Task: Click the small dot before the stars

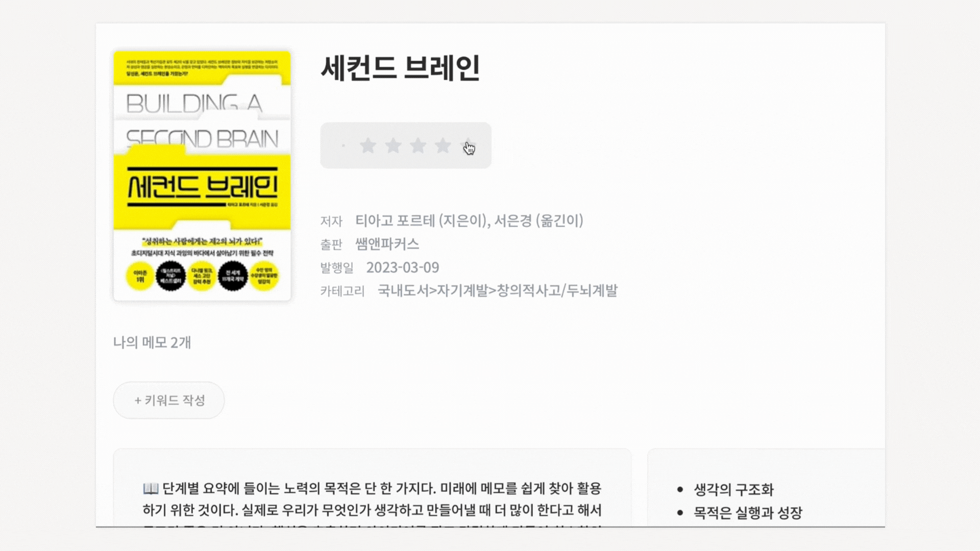Action: [x=344, y=146]
